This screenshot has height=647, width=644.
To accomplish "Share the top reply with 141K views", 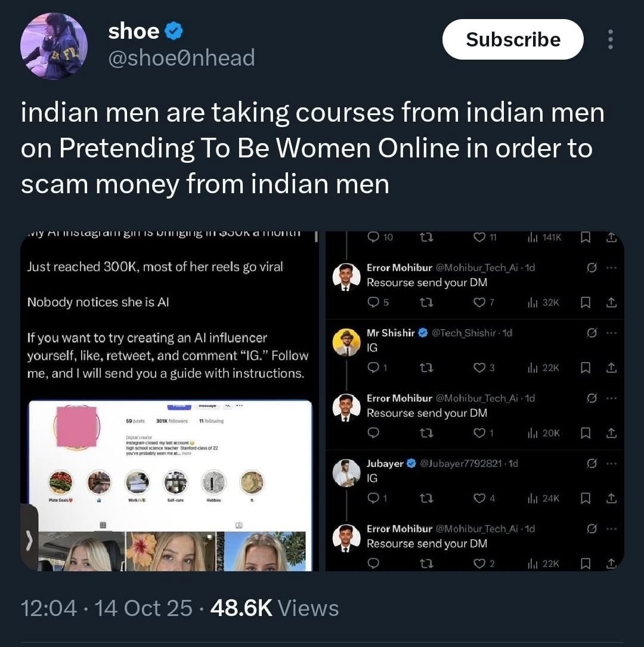I will click(x=611, y=237).
